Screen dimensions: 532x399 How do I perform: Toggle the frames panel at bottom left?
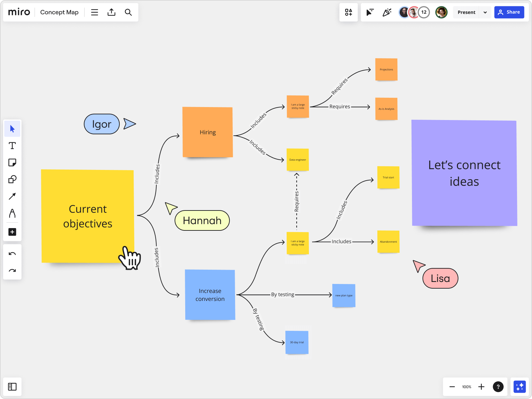point(12,386)
